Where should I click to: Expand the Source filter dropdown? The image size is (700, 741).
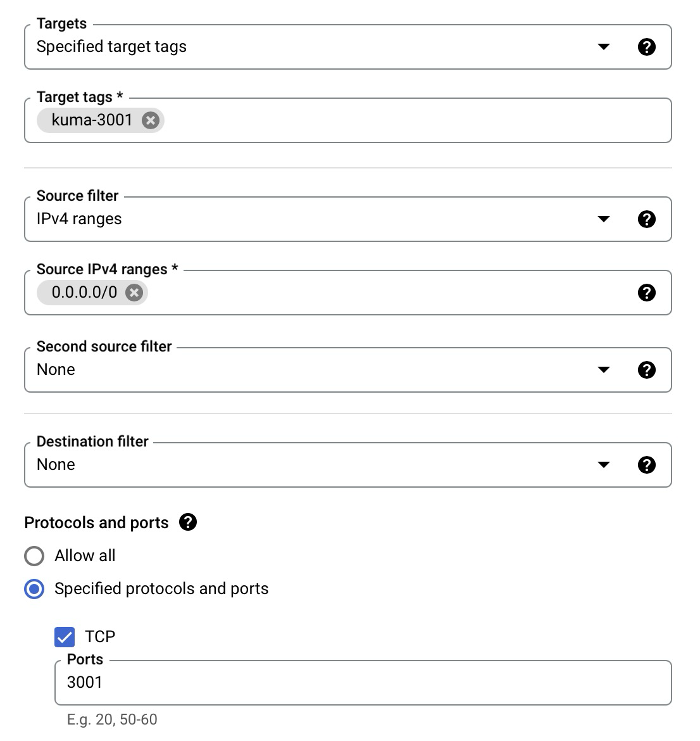(604, 218)
